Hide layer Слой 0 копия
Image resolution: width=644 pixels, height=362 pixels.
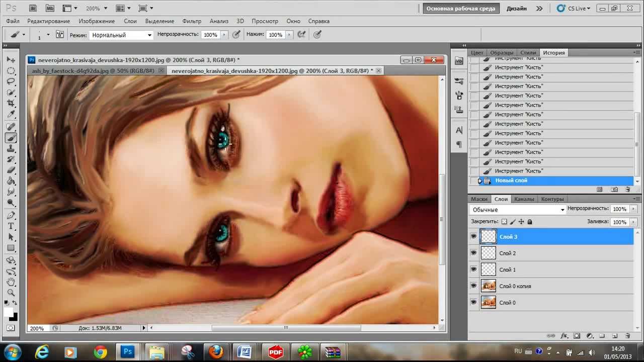click(x=473, y=286)
